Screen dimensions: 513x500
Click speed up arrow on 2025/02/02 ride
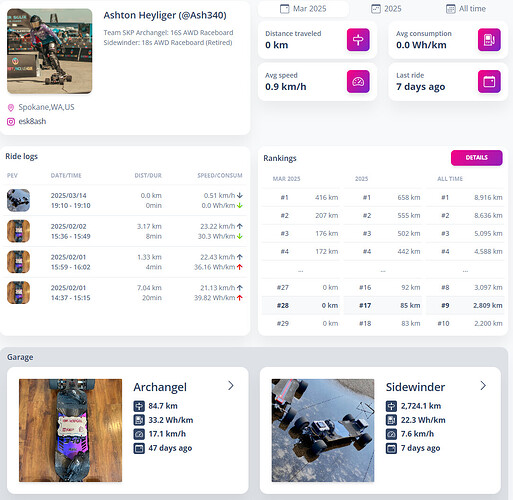[x=240, y=226]
